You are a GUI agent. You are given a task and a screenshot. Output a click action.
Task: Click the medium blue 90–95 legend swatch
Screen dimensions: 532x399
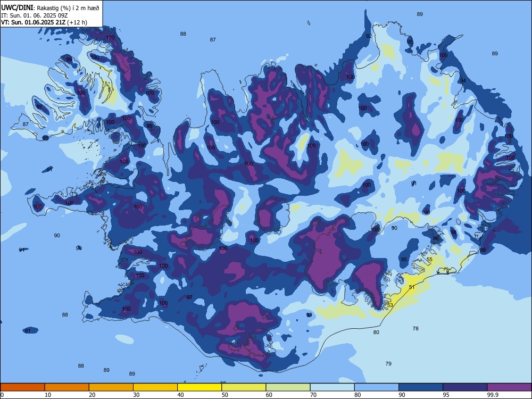pos(421,387)
